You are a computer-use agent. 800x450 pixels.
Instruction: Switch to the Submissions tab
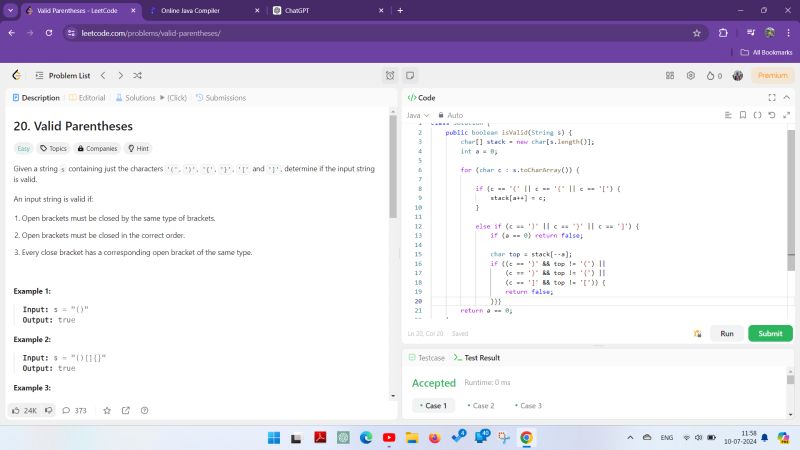click(x=221, y=97)
